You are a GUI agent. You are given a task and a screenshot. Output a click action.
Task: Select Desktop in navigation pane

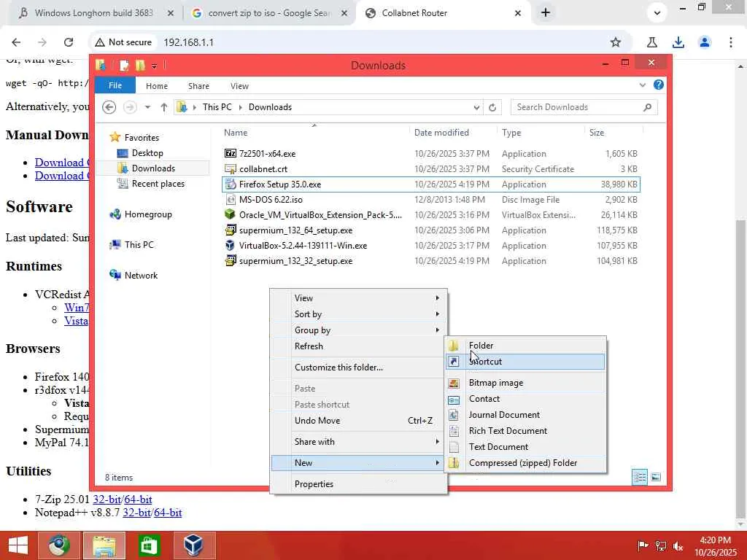pos(147,153)
